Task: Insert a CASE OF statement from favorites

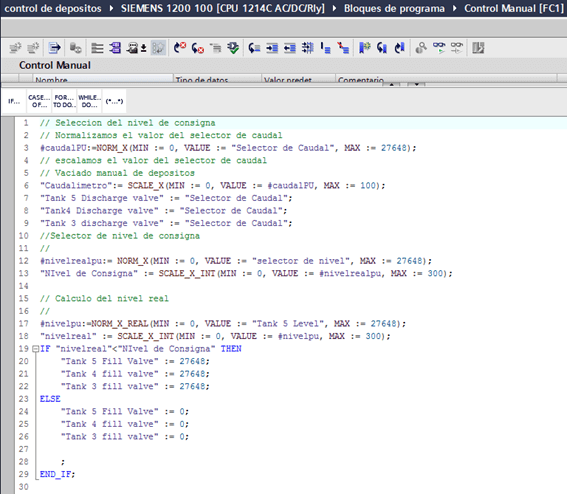Action: 39,101
